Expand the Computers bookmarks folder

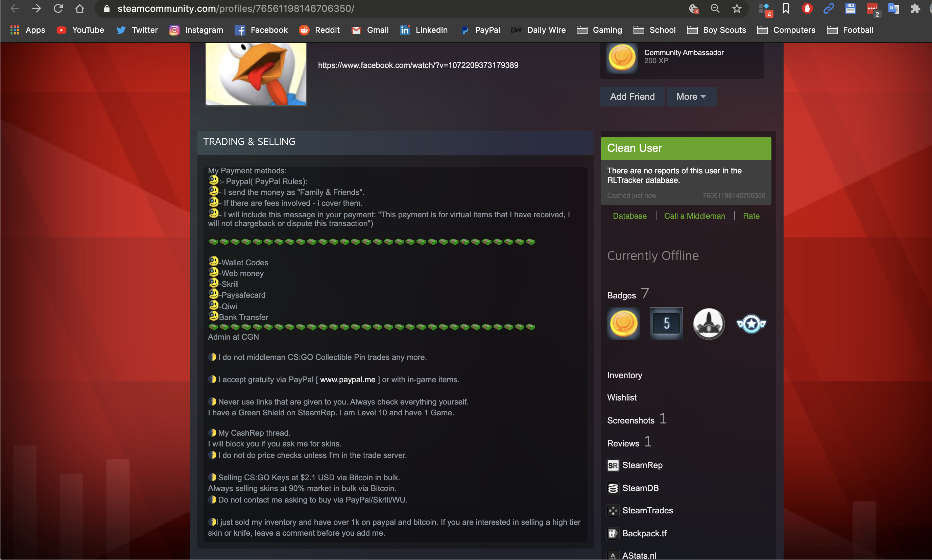[x=786, y=30]
